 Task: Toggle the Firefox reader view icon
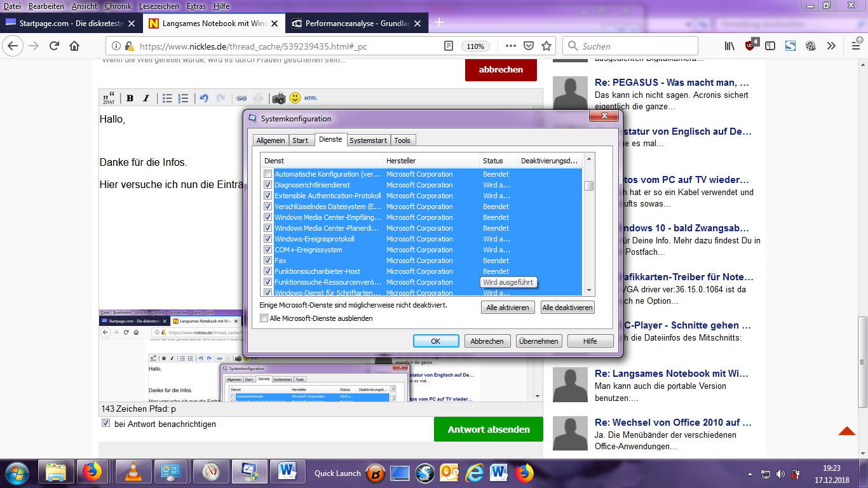point(449,46)
